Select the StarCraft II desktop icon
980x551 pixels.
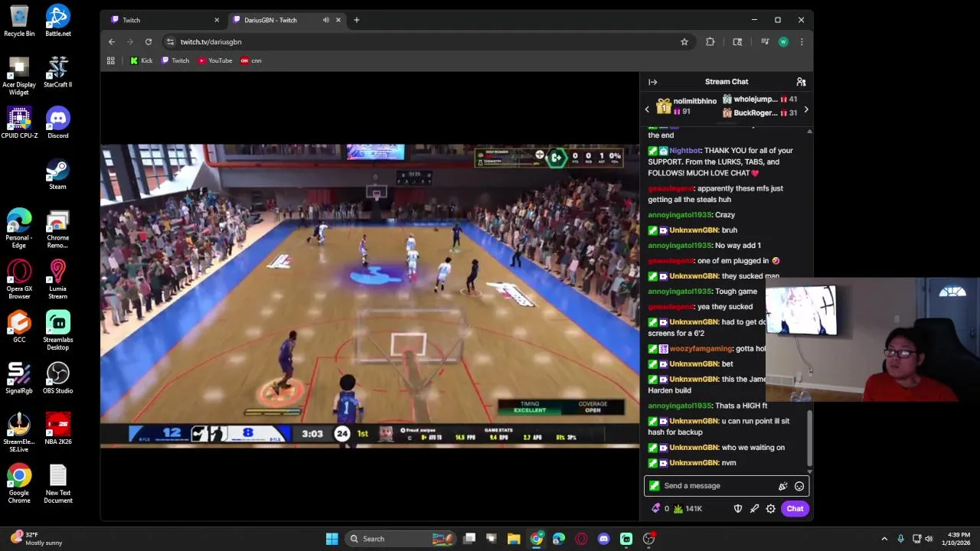[58, 72]
